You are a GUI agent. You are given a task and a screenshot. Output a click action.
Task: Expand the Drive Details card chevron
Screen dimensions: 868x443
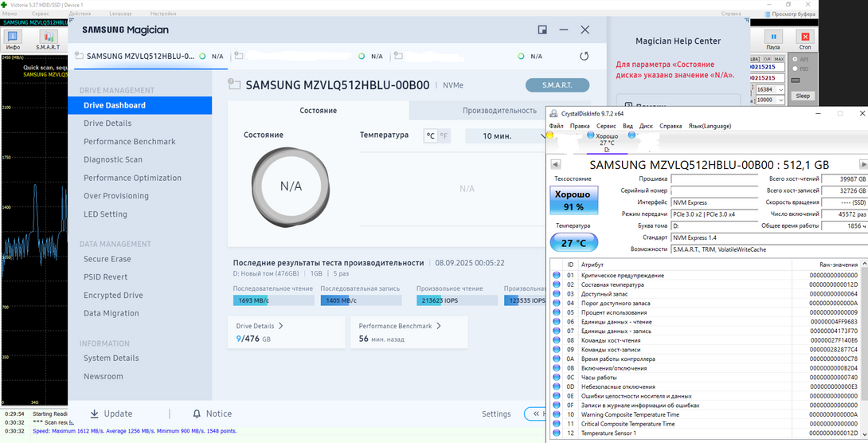[280, 326]
